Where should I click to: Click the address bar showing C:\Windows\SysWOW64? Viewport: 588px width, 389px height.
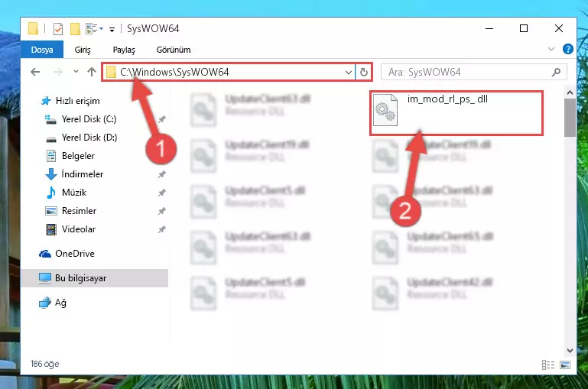(229, 72)
